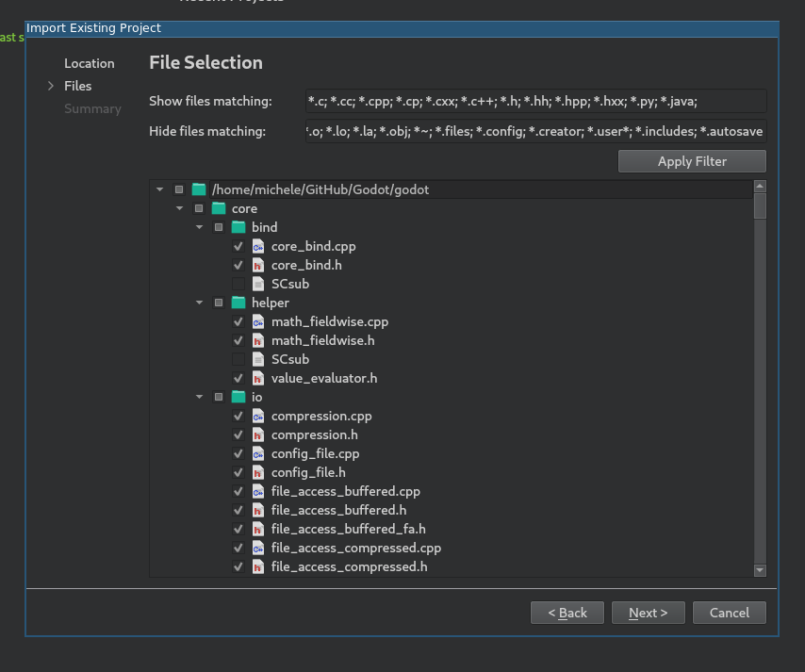Click the bind folder icon

[x=238, y=227]
